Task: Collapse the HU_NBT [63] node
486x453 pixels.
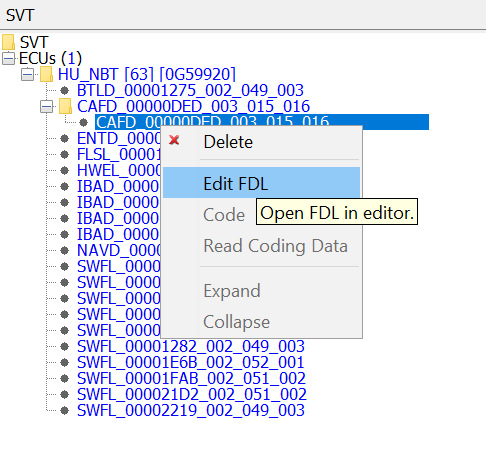Action: [x=27, y=74]
